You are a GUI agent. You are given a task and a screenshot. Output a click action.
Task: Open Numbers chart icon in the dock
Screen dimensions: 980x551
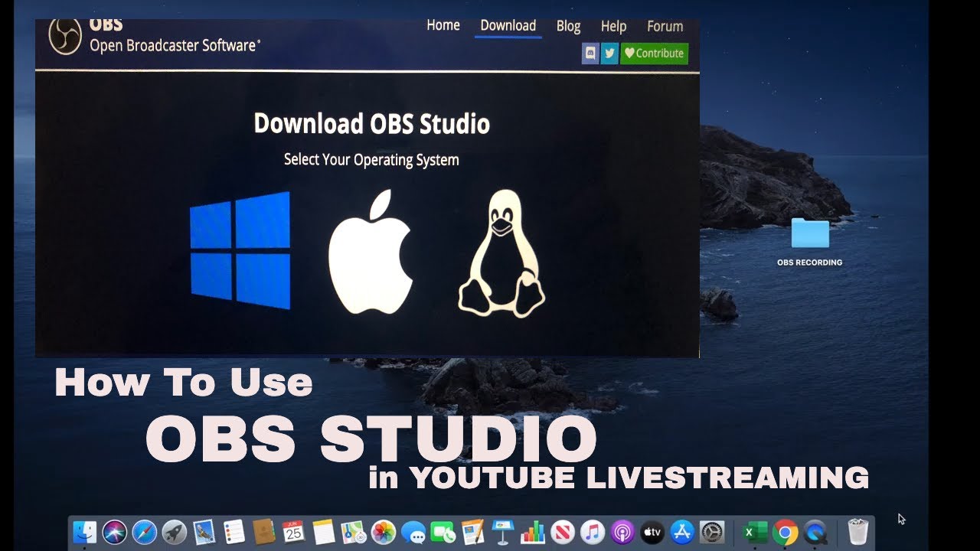coord(532,532)
